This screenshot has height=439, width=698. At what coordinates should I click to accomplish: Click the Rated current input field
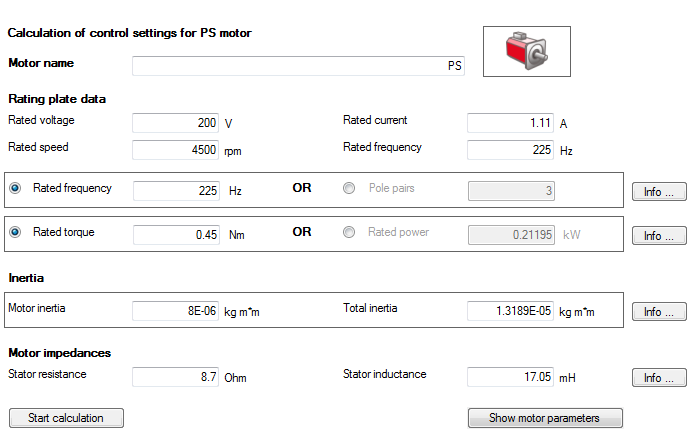(x=511, y=123)
